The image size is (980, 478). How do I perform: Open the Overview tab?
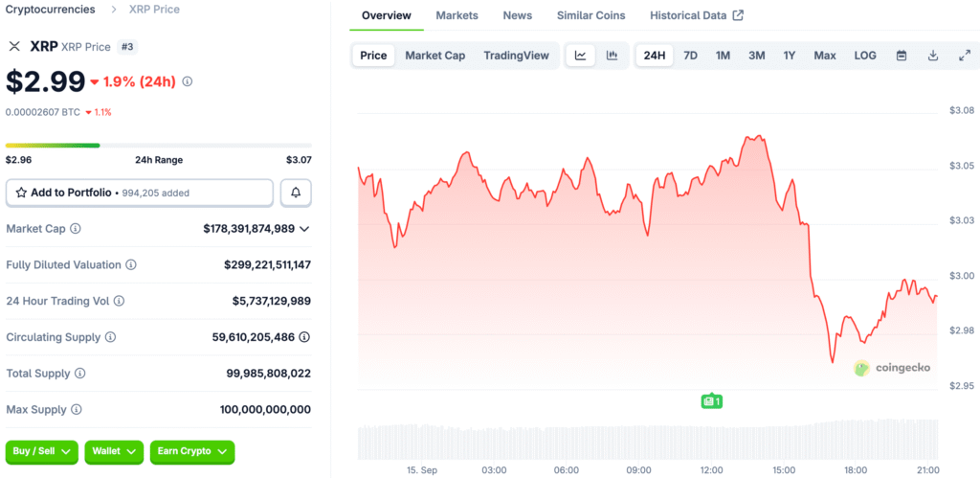click(x=387, y=15)
